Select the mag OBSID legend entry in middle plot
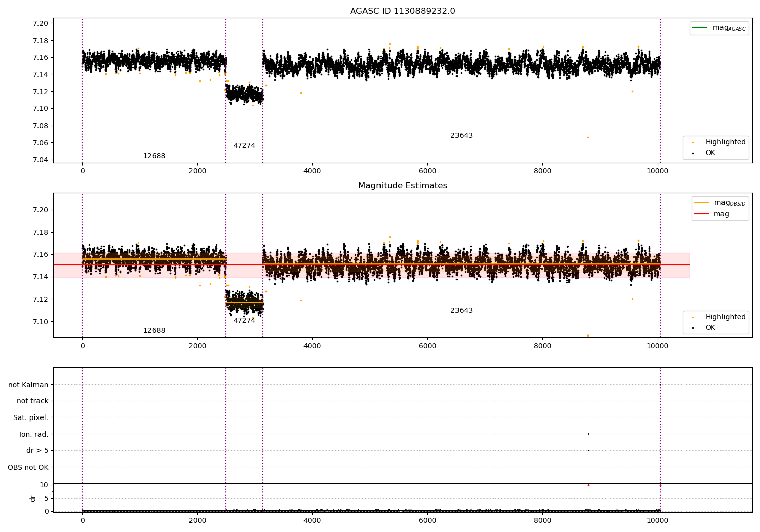 click(719, 203)
